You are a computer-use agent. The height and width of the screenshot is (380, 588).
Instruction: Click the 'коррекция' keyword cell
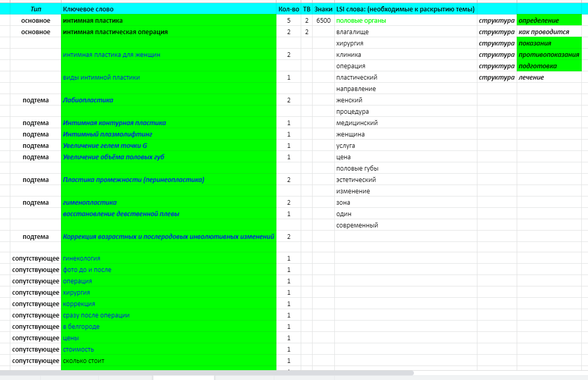[168, 304]
